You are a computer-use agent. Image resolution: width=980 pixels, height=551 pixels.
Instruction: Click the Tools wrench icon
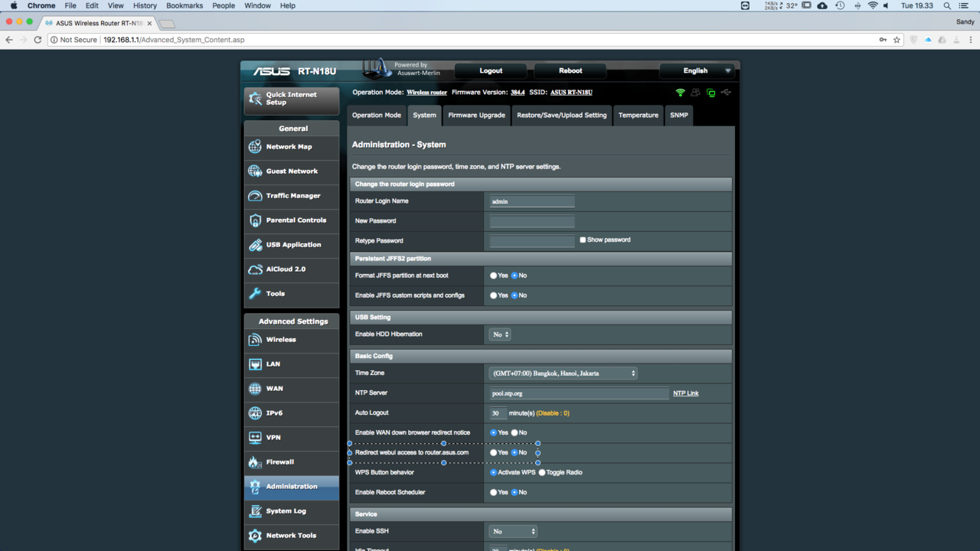[255, 294]
